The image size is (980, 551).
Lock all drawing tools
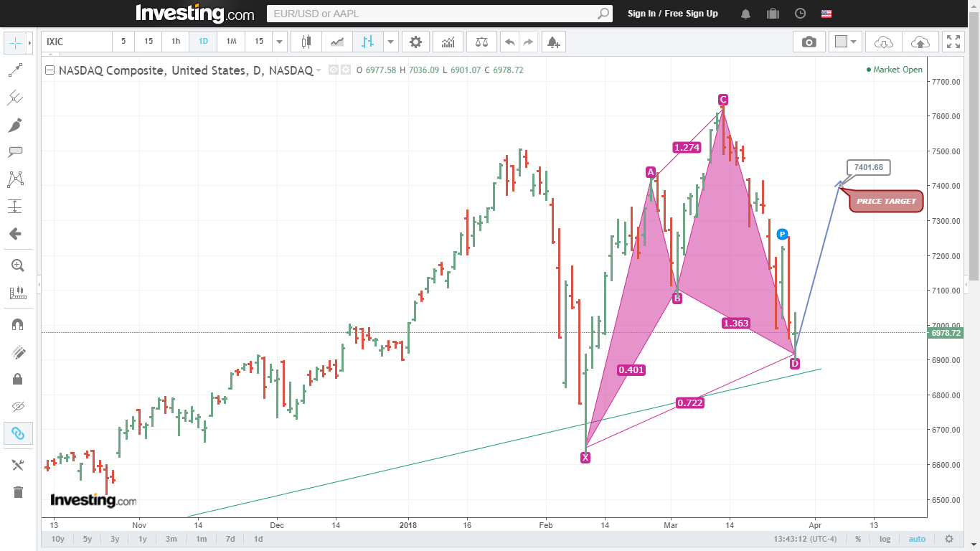[x=18, y=379]
